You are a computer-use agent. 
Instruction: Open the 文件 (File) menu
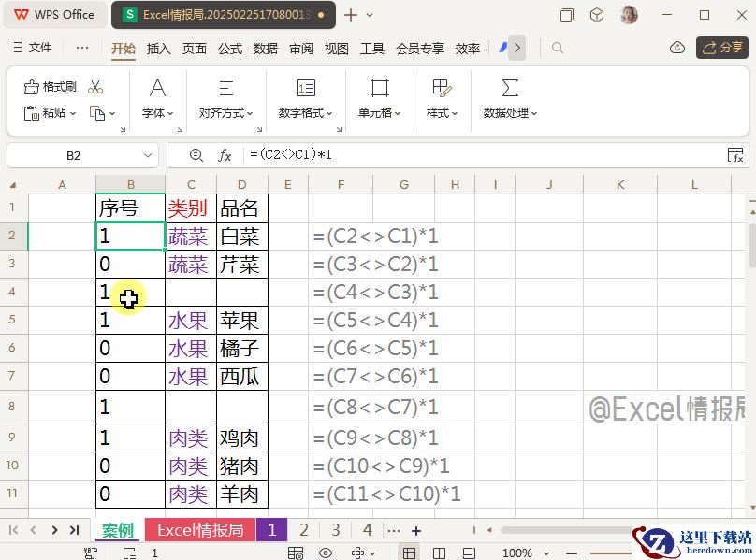click(33, 48)
